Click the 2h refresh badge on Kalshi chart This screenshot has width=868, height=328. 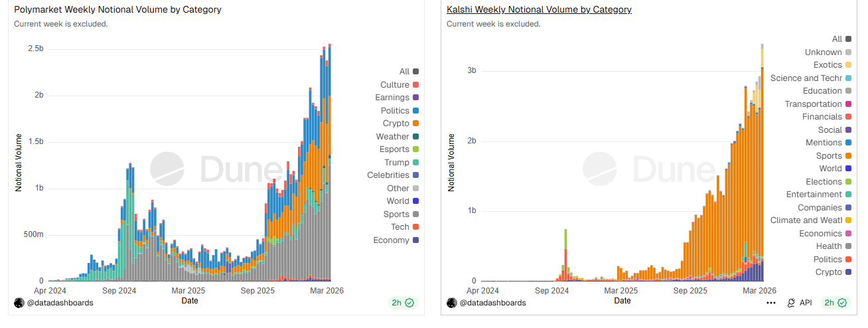(835, 303)
